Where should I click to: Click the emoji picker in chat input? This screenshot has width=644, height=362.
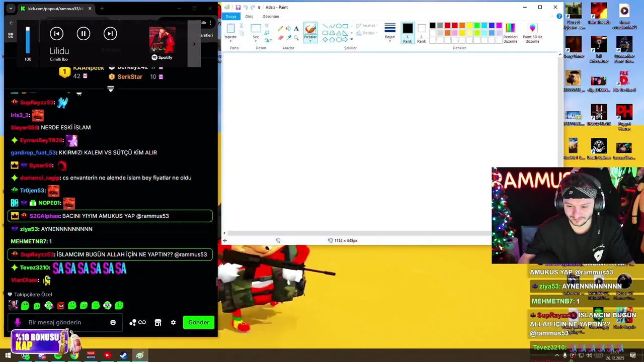[113, 322]
